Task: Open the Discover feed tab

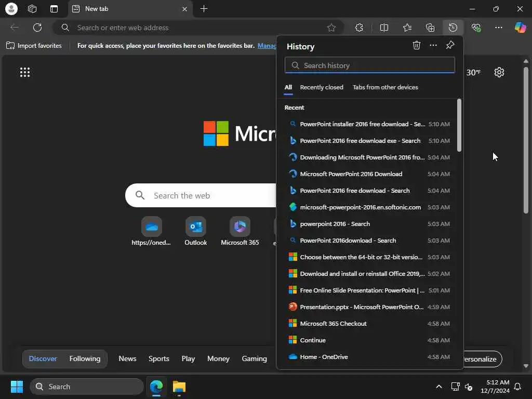Action: (x=43, y=358)
